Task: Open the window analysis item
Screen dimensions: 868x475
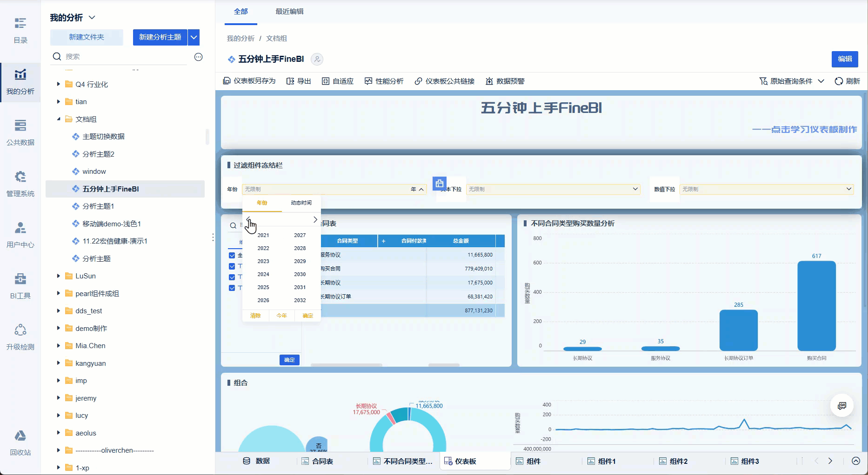Action: click(94, 172)
